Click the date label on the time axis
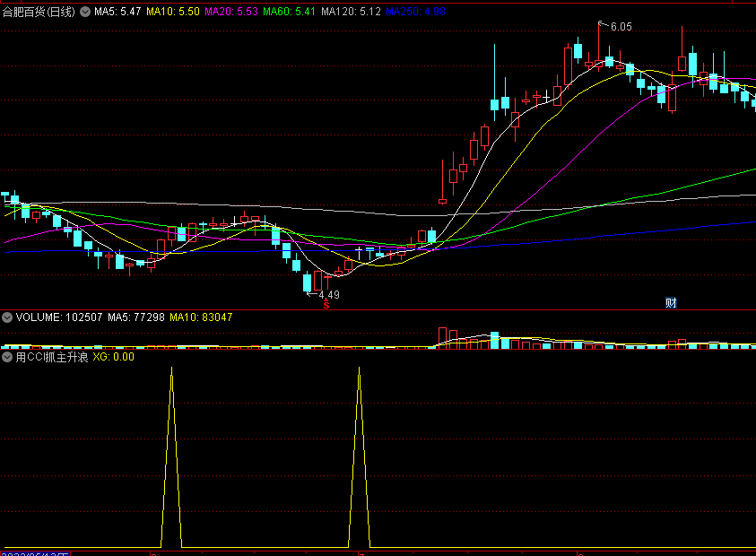The image size is (756, 556). pos(35,553)
